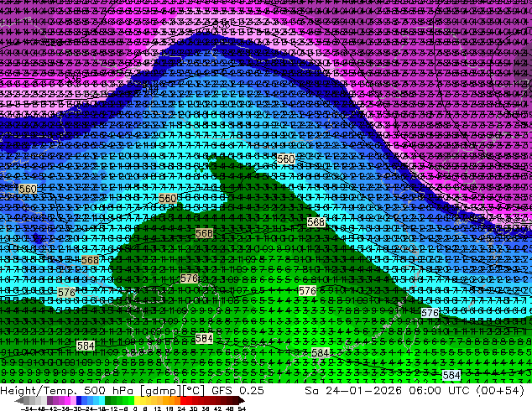532x411 pixels.
Task: Click the grey left arrow of legend
Action: click(x=18, y=400)
